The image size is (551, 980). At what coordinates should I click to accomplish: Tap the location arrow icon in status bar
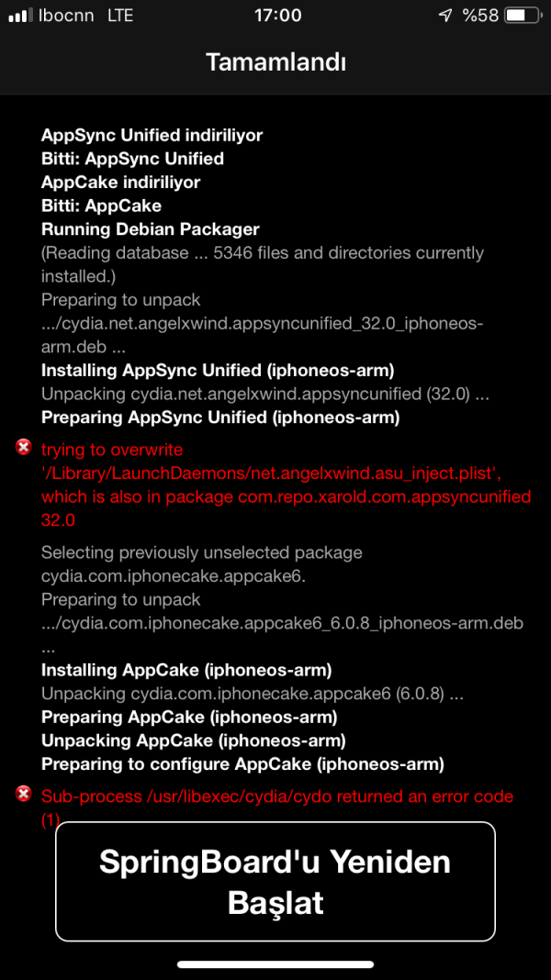click(x=445, y=16)
